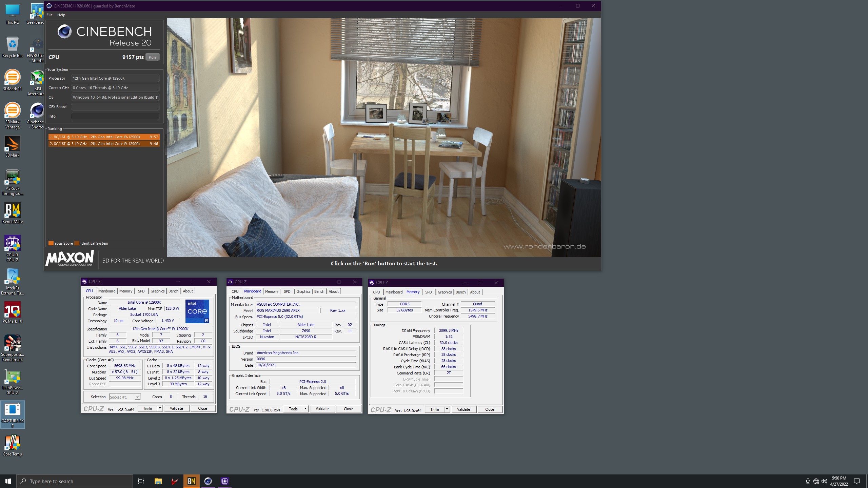
Task: Launch Superposition Benchmark desktop icon
Action: click(12, 348)
